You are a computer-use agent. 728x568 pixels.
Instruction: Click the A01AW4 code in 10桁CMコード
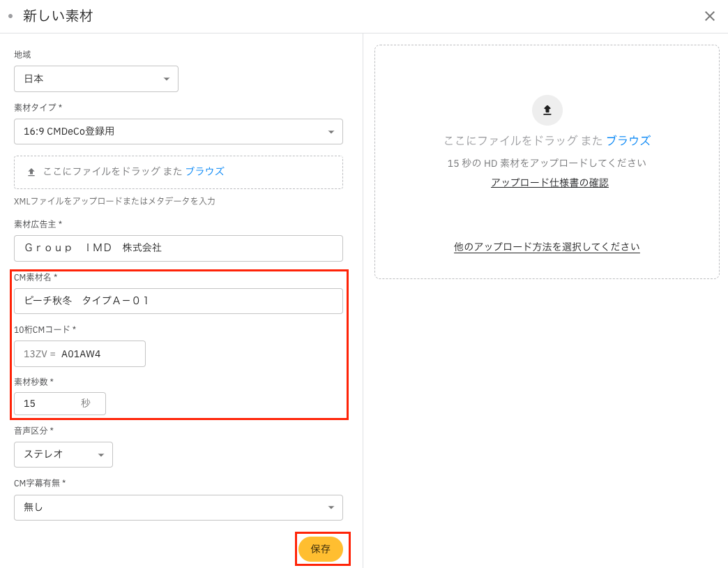point(81,354)
